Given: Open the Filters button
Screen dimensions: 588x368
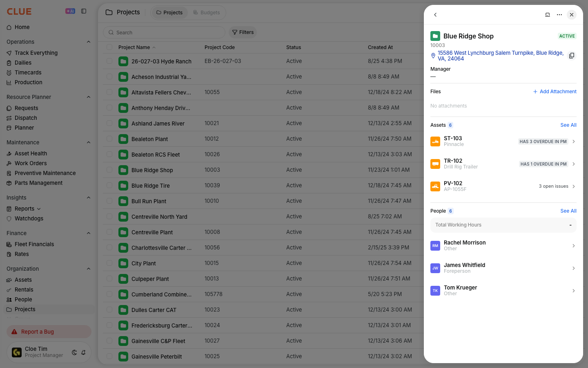Looking at the screenshot, I should click(x=243, y=32).
